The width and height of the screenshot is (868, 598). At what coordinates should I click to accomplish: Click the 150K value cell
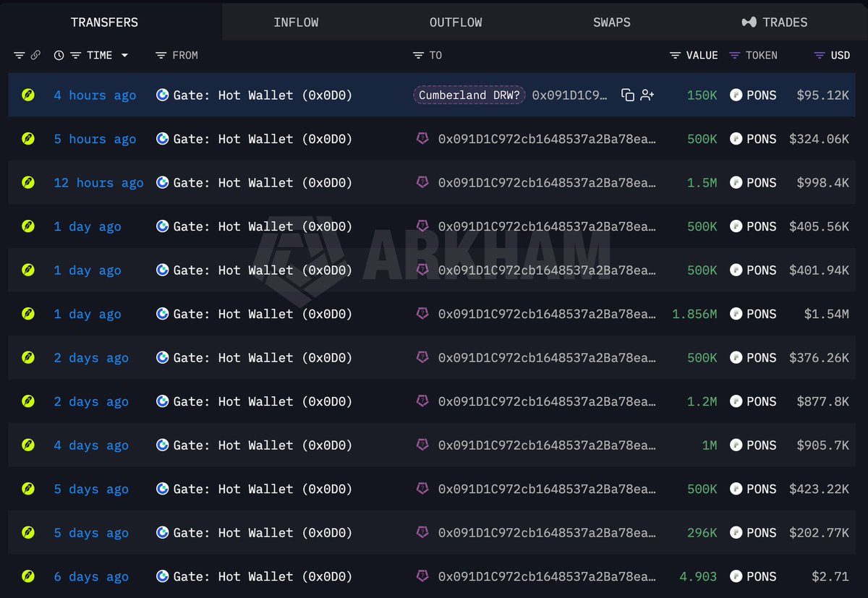(x=702, y=95)
